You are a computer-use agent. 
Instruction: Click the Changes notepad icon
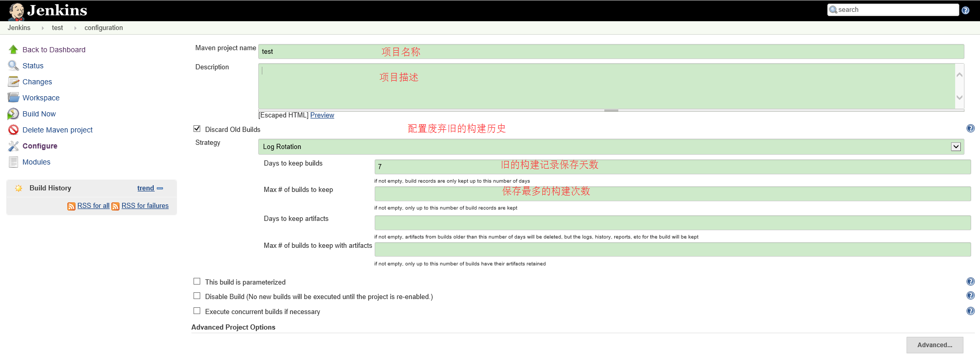click(13, 82)
